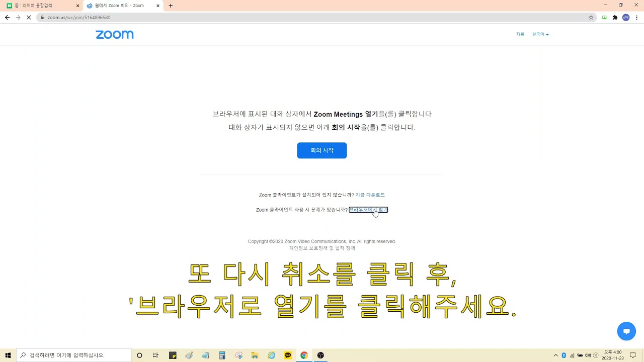Open the volume speaker tray icon
Image resolution: width=644 pixels, height=362 pixels.
pos(588,355)
